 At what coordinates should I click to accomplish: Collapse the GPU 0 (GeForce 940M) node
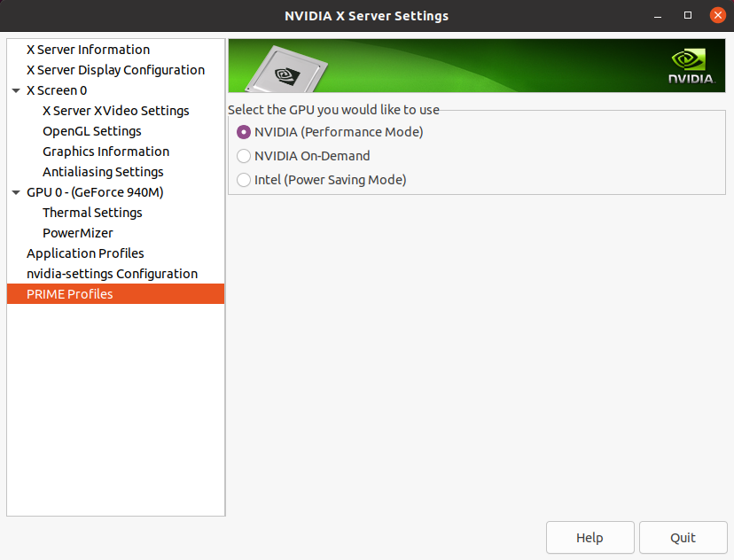point(16,192)
